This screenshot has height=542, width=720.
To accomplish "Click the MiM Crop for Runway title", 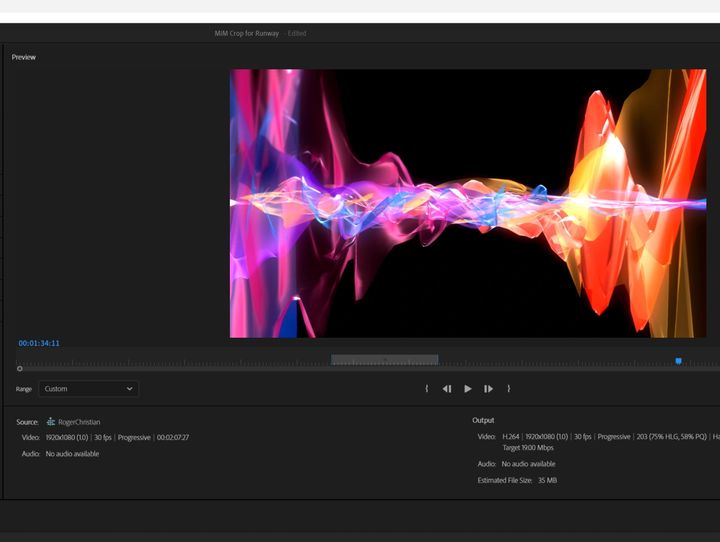I will click(247, 33).
